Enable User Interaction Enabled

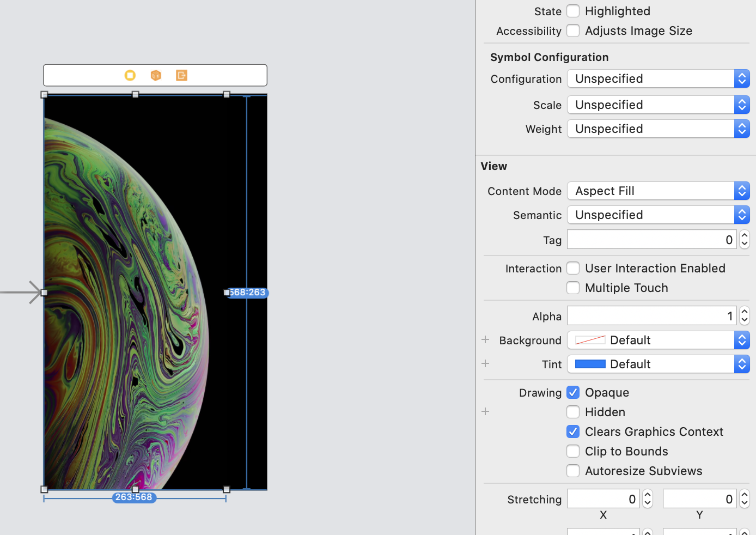coord(573,268)
